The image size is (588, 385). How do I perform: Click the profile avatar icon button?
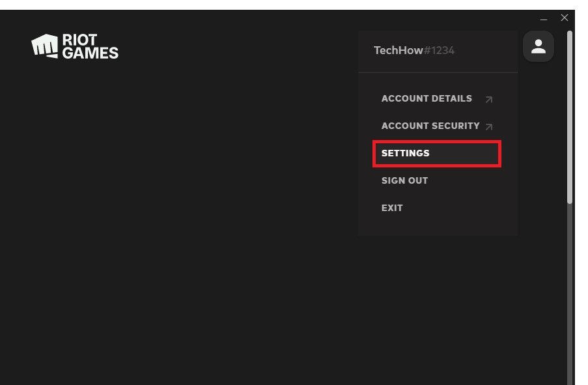(x=538, y=46)
